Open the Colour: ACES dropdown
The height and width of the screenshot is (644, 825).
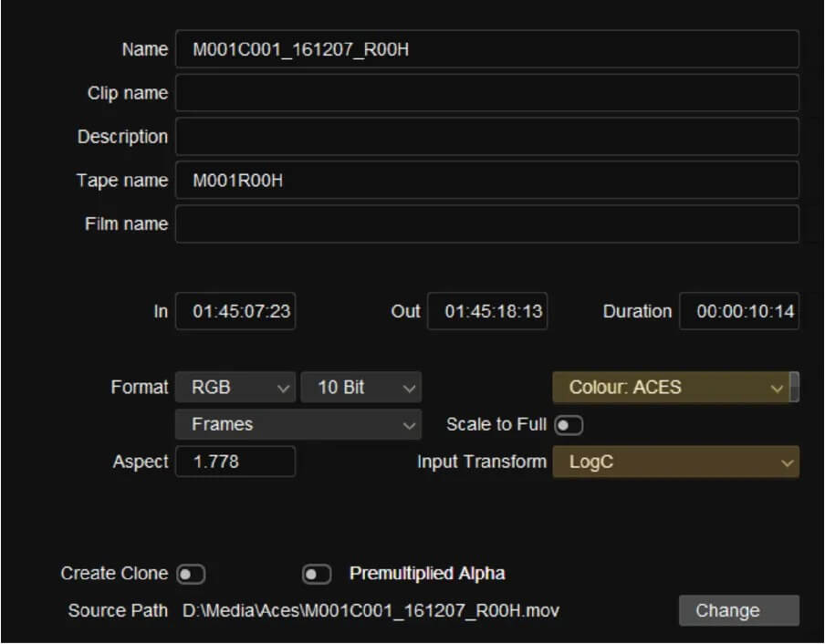pyautogui.click(x=671, y=388)
